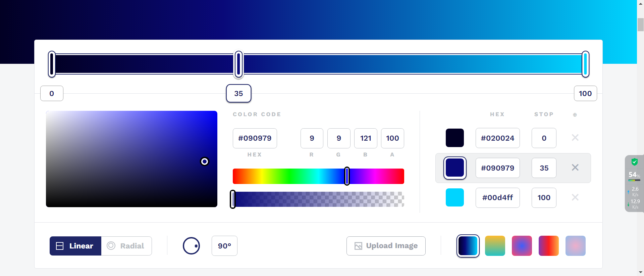The height and width of the screenshot is (276, 644).
Task: Click the green security shield icon
Action: pyautogui.click(x=634, y=162)
